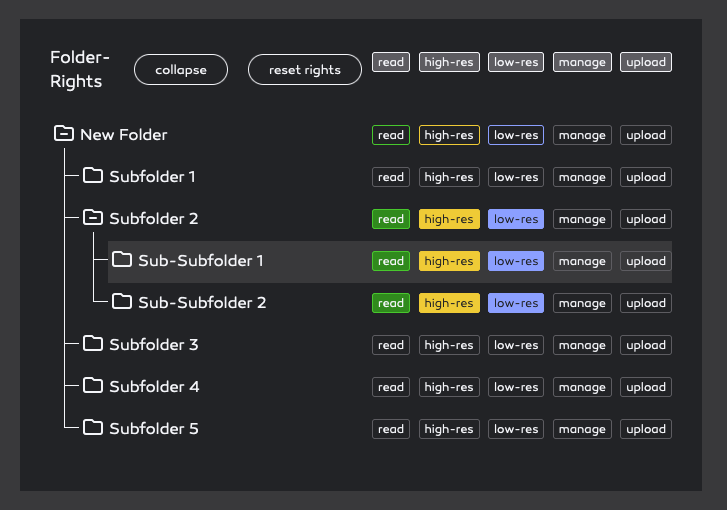Toggle the header upload tag
This screenshot has height=510, width=727.
(x=646, y=62)
